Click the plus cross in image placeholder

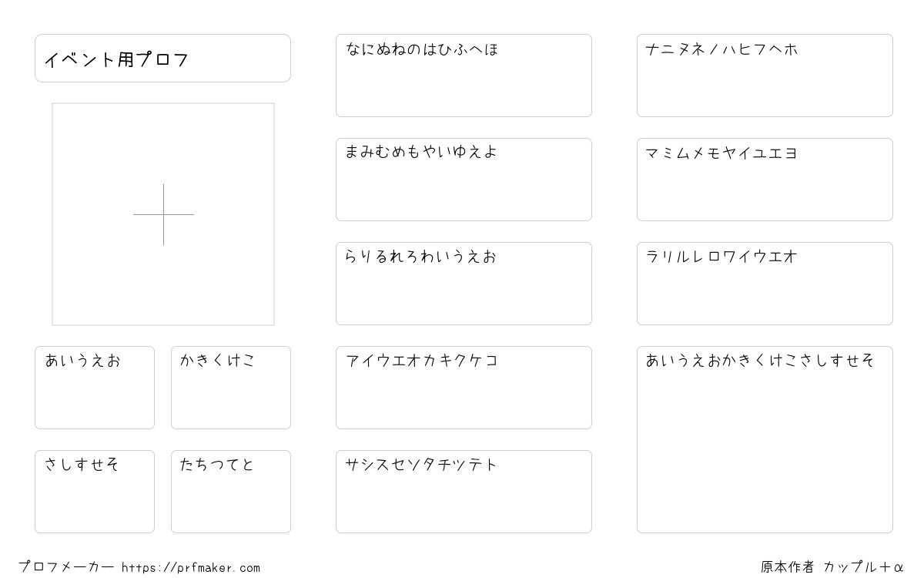[163, 214]
